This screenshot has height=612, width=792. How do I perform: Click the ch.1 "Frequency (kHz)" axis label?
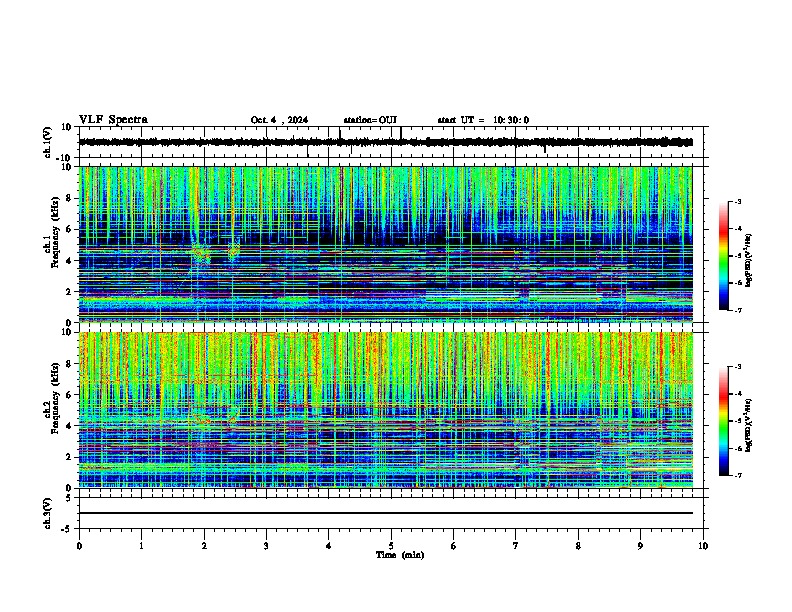55,233
